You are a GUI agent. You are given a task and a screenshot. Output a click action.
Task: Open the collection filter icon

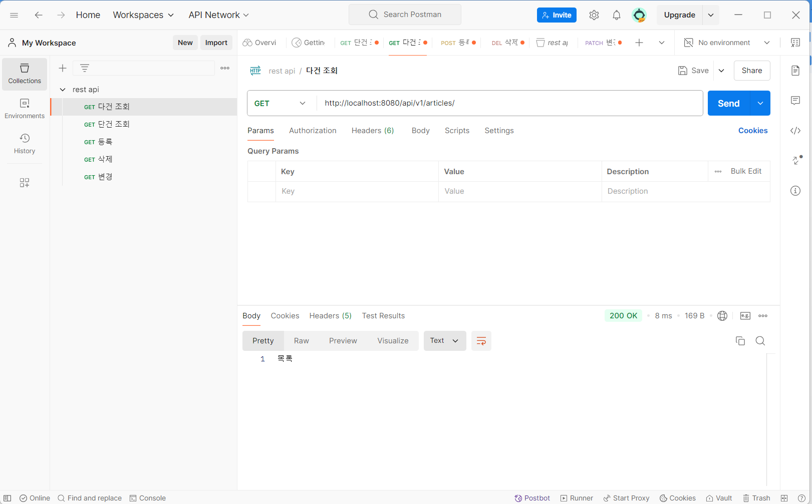85,68
